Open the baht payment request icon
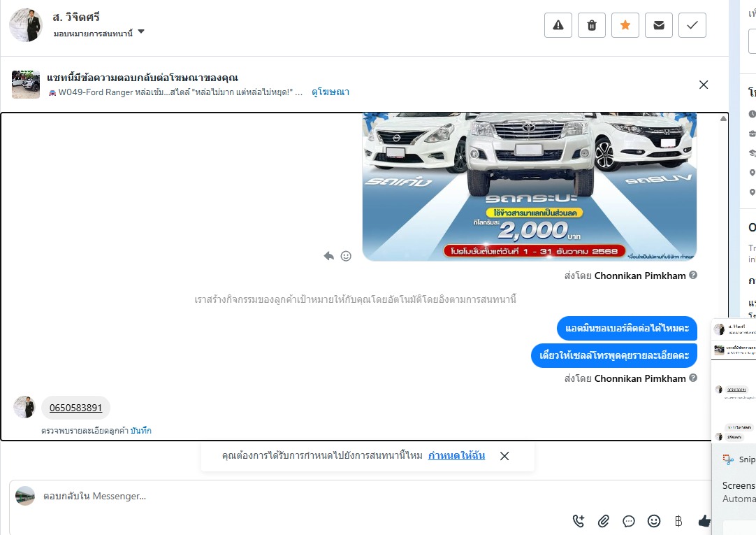The width and height of the screenshot is (756, 535). click(678, 521)
